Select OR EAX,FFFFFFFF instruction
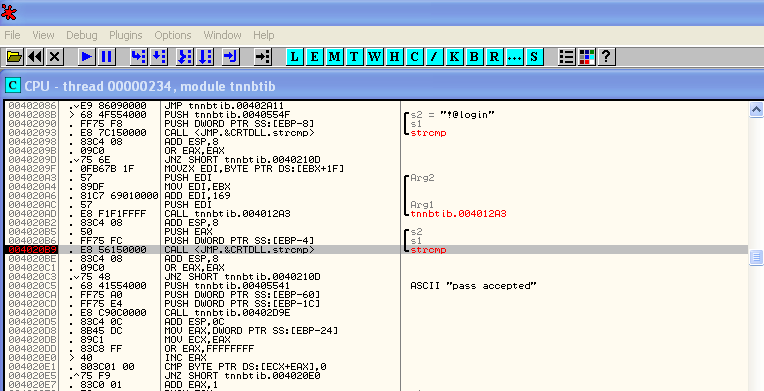Screen dimensions: 764x391 click(x=209, y=349)
